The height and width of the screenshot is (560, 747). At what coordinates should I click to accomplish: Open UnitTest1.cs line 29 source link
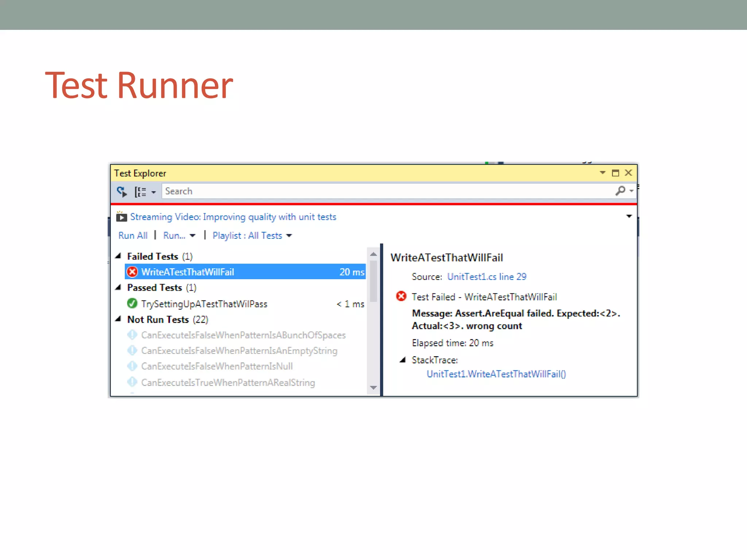[487, 277]
